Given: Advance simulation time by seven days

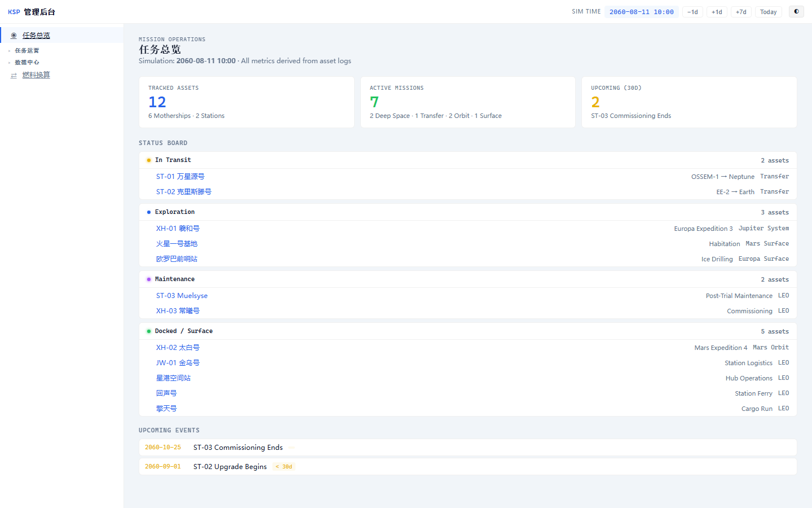Looking at the screenshot, I should [x=741, y=12].
